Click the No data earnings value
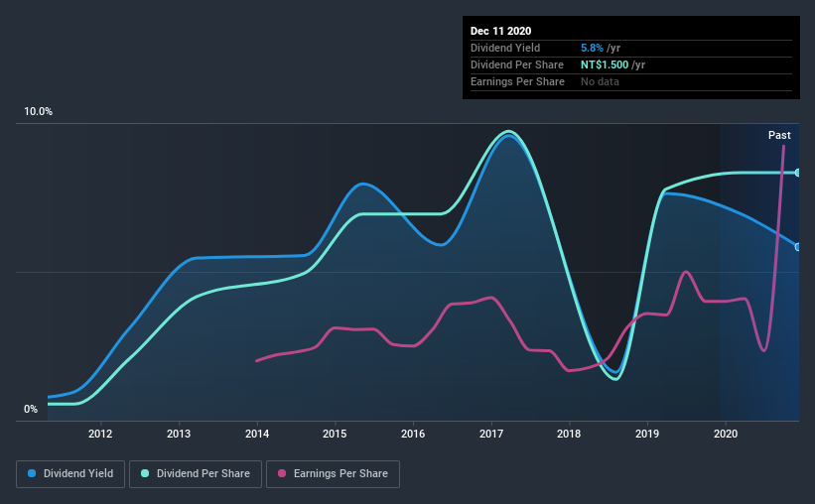Viewport: 815px width, 504px height. 600,81
